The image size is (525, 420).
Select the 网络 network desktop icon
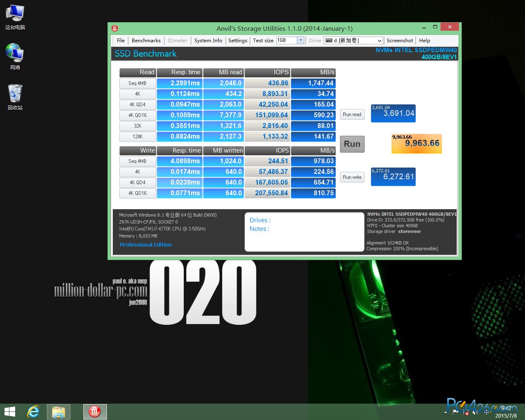click(x=15, y=57)
